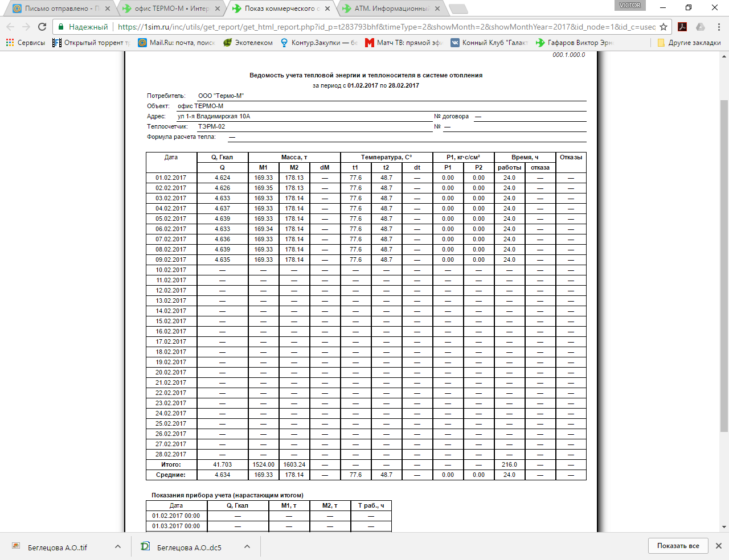Viewport: 729px width, 560px height.
Task: Open Матч ТВ bookmark
Action: tap(404, 43)
